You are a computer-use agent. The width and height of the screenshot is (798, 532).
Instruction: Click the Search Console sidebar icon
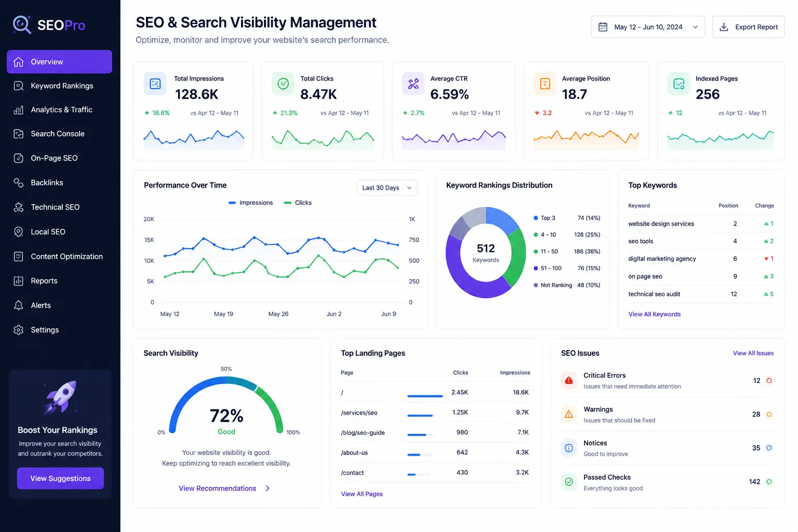(x=19, y=134)
